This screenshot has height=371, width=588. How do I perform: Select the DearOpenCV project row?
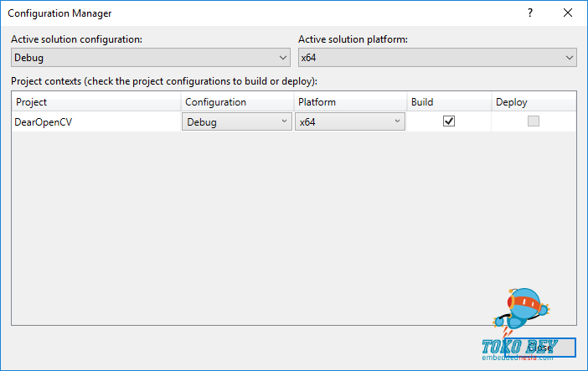[96, 121]
